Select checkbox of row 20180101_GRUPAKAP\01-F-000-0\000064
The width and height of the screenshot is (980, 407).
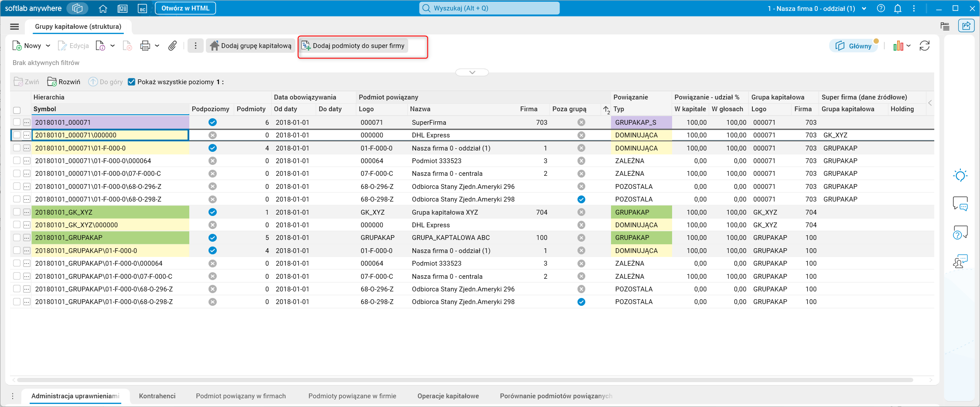[17, 263]
